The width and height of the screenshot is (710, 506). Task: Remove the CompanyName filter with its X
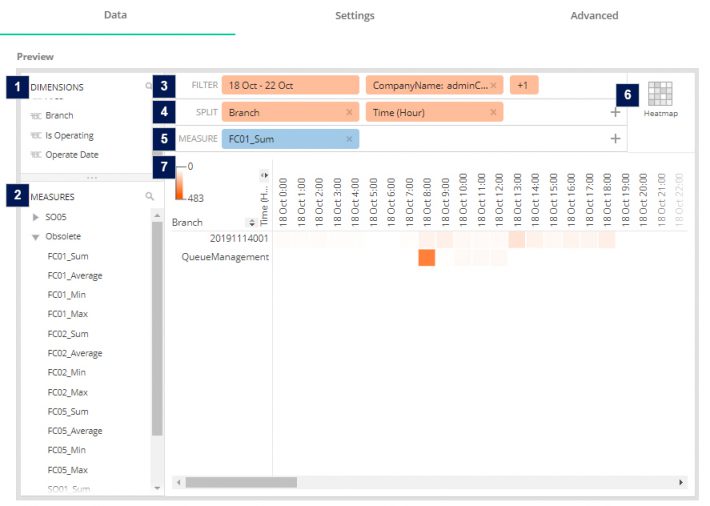click(494, 85)
